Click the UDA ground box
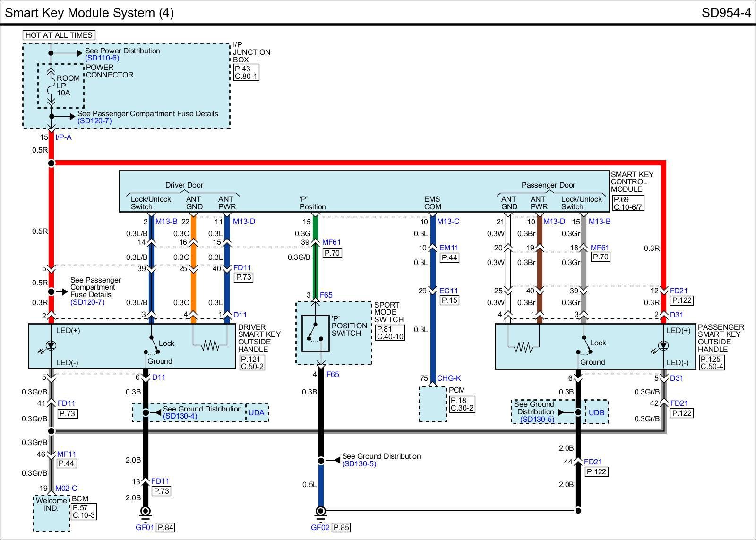Screen dimensions: 756x540 pyautogui.click(x=257, y=412)
